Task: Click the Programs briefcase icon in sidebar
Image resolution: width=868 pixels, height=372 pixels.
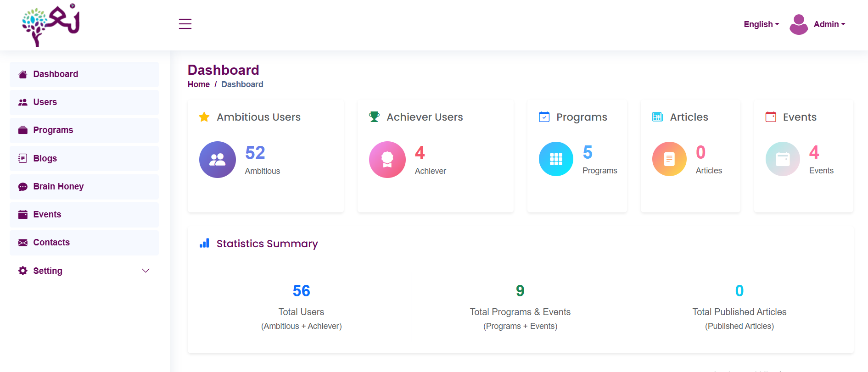Action: point(22,130)
